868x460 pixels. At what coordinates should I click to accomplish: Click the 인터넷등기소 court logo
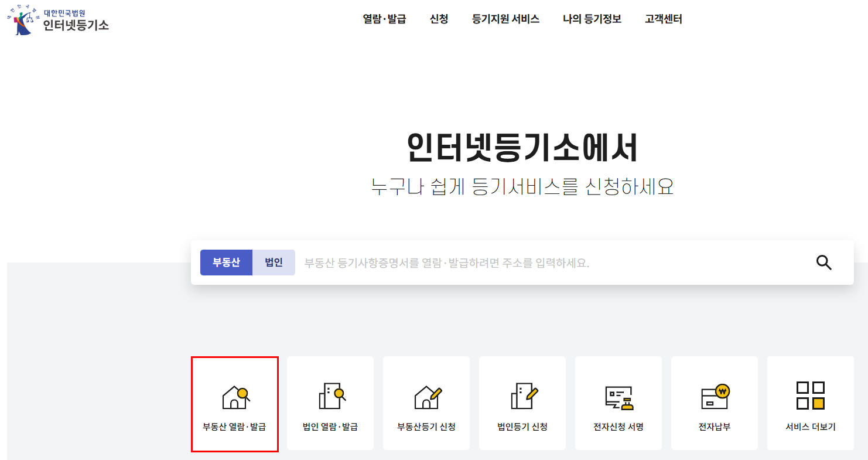pyautogui.click(x=58, y=20)
